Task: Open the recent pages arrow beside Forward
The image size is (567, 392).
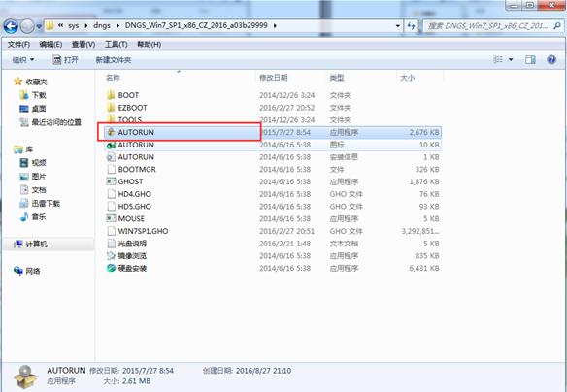Action: tap(39, 26)
